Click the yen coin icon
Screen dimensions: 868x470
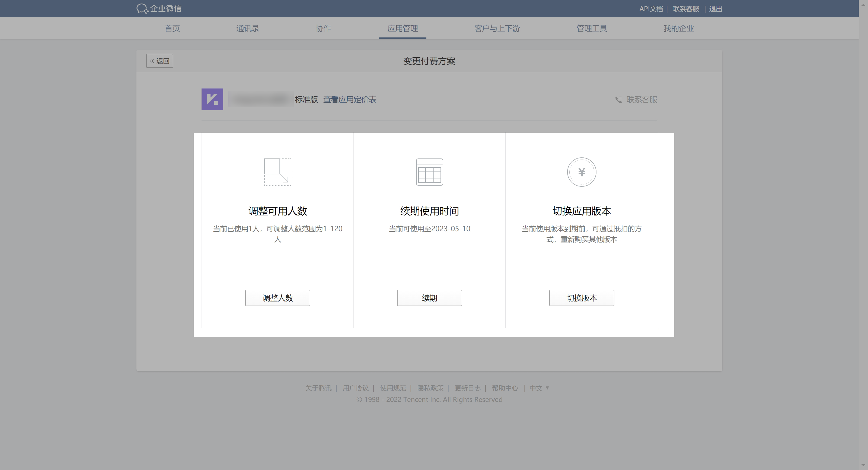(x=582, y=172)
